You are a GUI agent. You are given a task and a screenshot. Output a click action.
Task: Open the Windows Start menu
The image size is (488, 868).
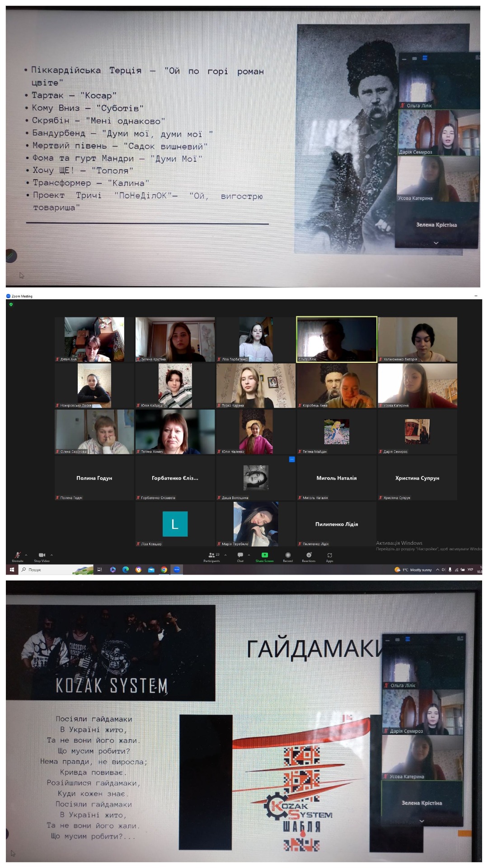coord(12,570)
